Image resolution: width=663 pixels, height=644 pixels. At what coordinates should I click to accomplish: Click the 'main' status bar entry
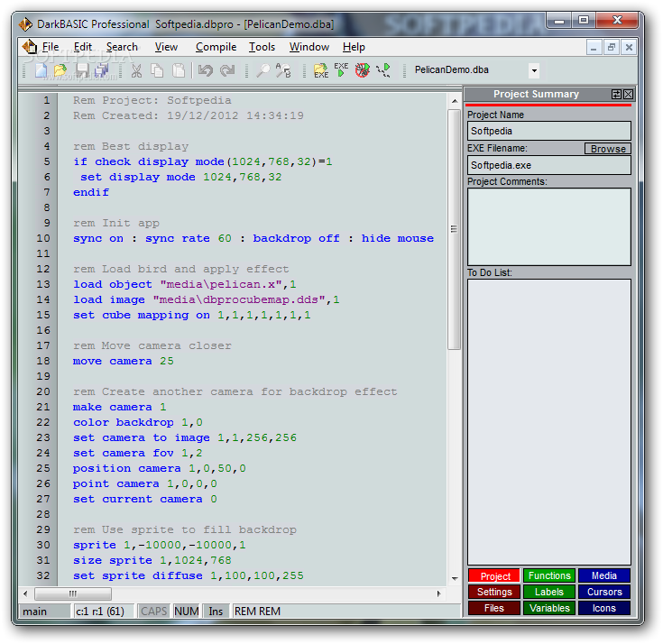pyautogui.click(x=44, y=612)
